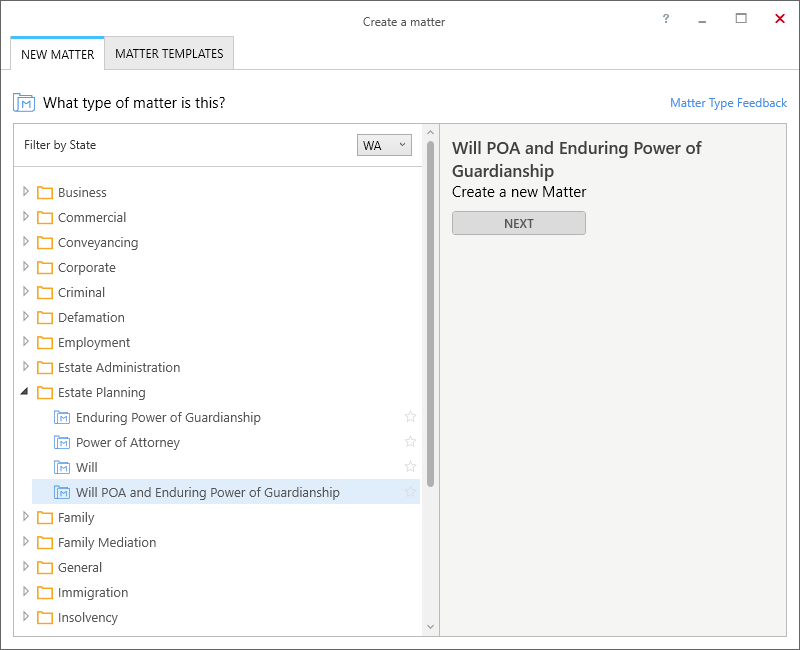Image resolution: width=800 pixels, height=650 pixels.
Task: Select Will POA and Enduring Power of Guardianship
Action: point(226,492)
